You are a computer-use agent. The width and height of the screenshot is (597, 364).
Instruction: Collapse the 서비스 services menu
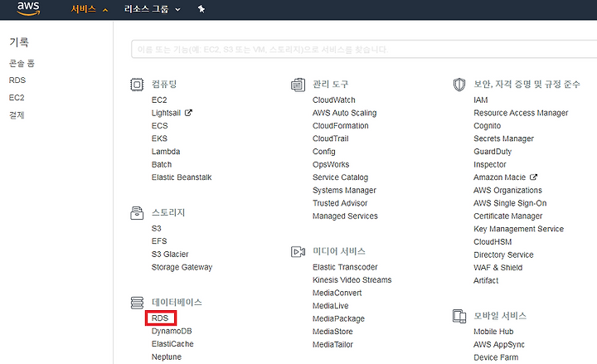(x=89, y=9)
